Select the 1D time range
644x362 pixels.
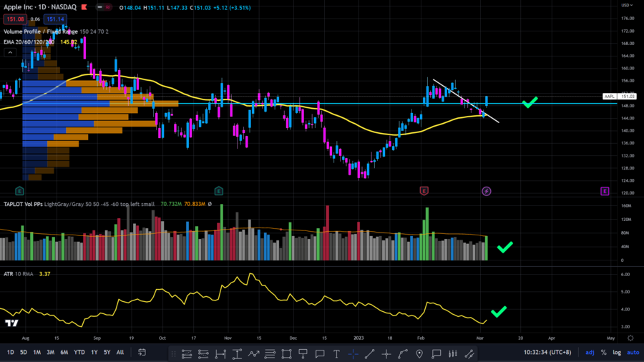10,352
